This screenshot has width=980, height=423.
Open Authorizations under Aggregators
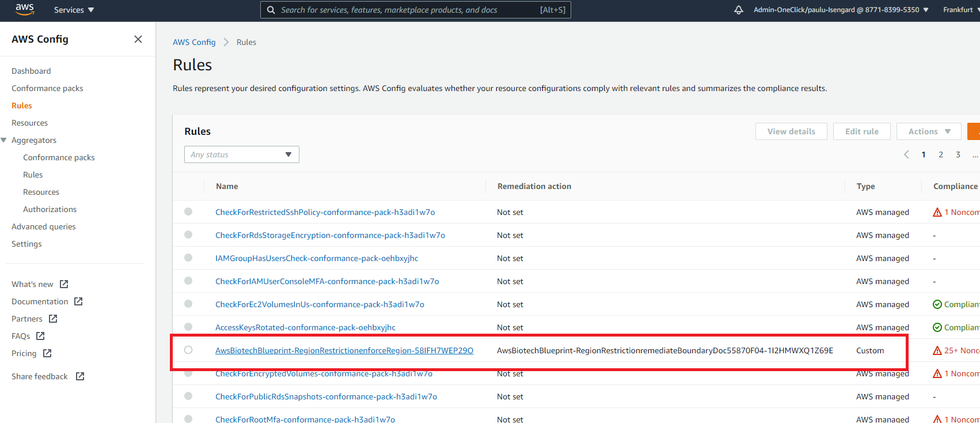(x=50, y=209)
